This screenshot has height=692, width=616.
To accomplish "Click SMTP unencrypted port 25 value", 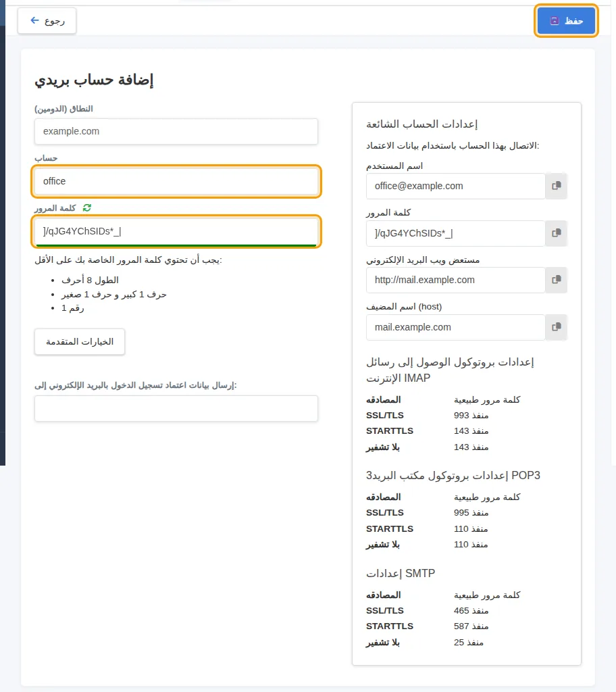I will coord(469,643).
